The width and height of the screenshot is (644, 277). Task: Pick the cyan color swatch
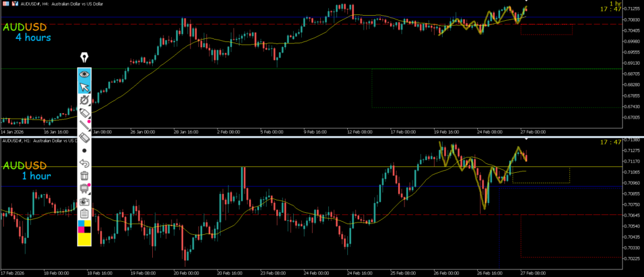(80, 224)
